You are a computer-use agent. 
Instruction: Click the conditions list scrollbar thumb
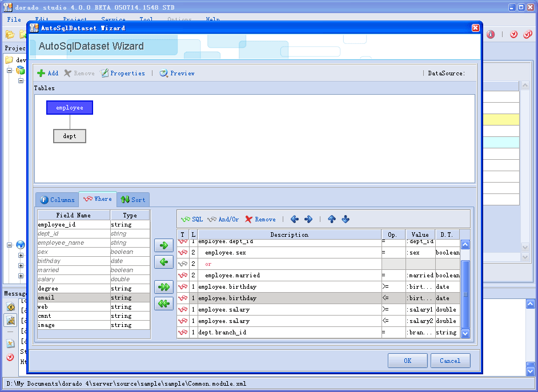(465, 294)
